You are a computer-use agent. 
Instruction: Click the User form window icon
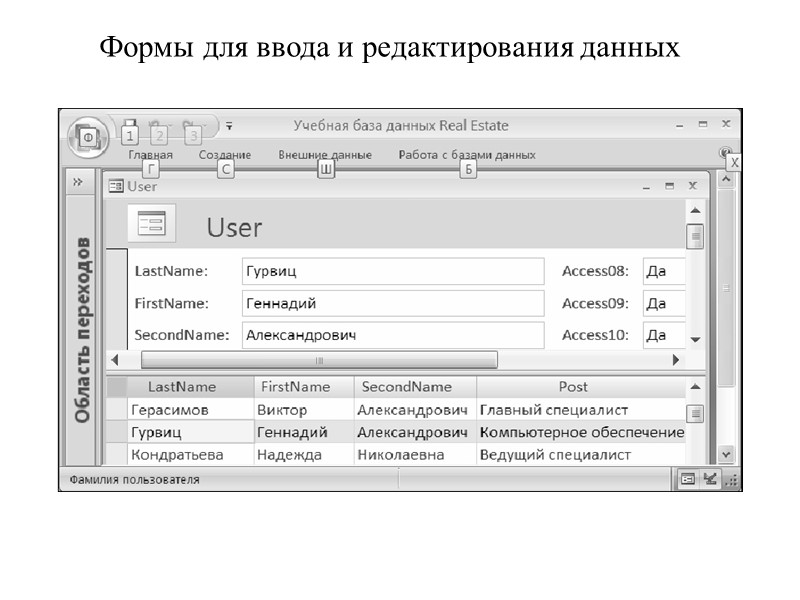pyautogui.click(x=116, y=186)
